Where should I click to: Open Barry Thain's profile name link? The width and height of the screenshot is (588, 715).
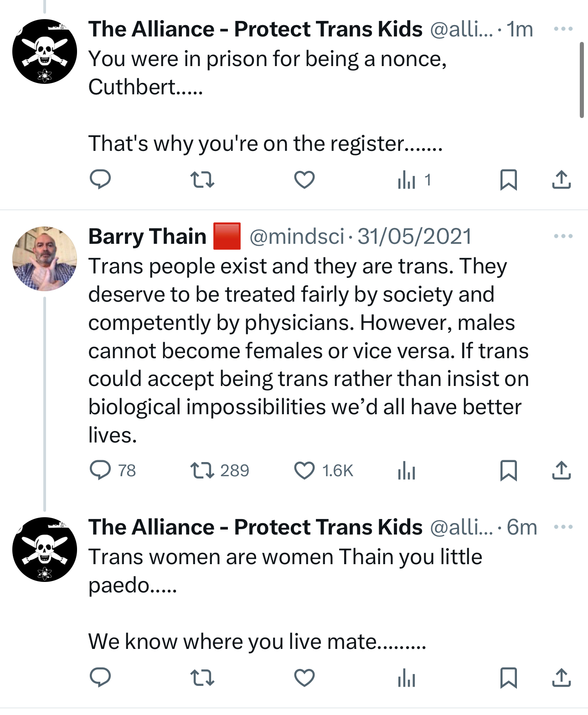point(147,237)
